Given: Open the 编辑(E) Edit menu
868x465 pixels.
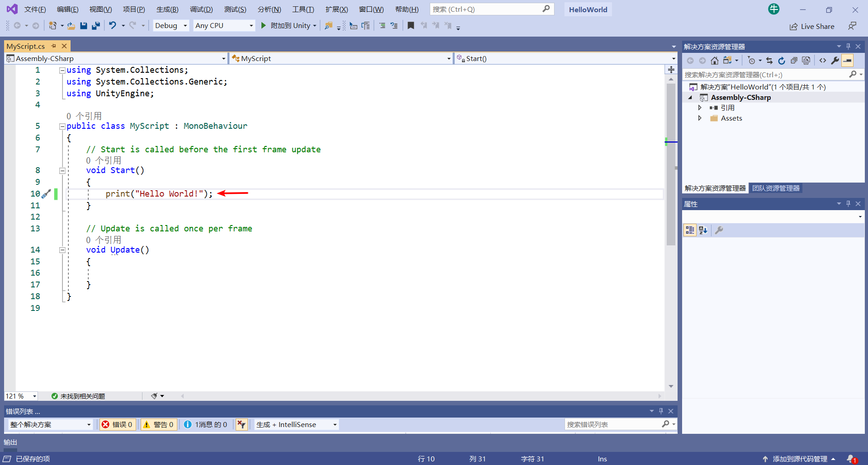Looking at the screenshot, I should (x=68, y=9).
